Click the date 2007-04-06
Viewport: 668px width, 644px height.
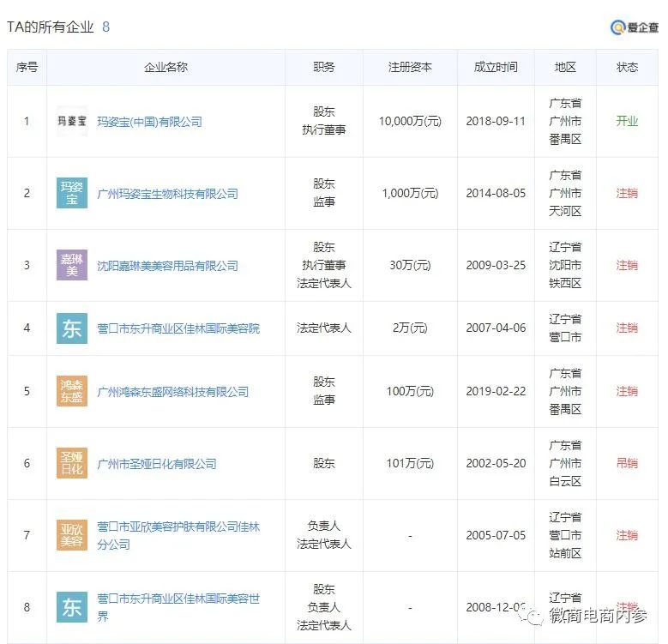click(496, 328)
